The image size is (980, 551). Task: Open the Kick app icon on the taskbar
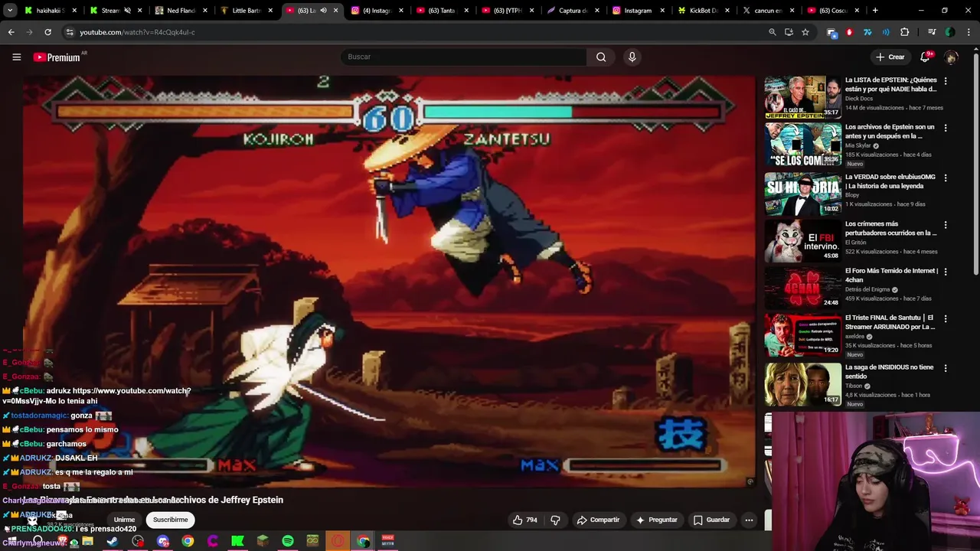[x=237, y=541]
